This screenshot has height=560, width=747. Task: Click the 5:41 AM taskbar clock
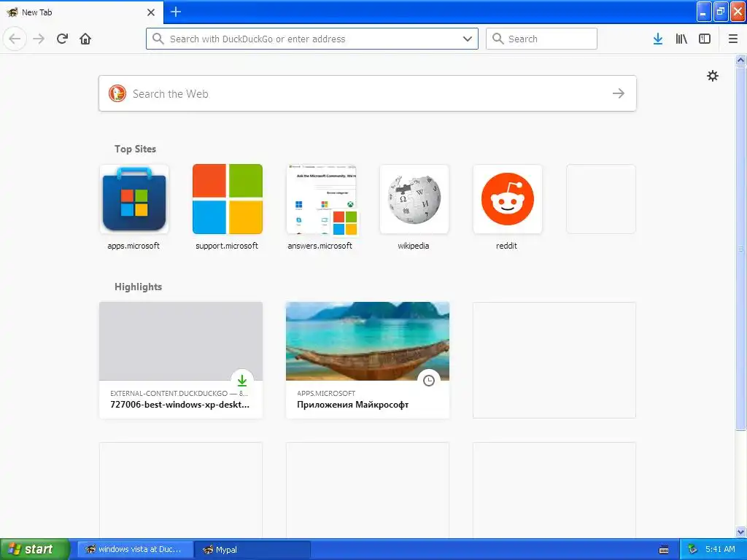coord(720,549)
